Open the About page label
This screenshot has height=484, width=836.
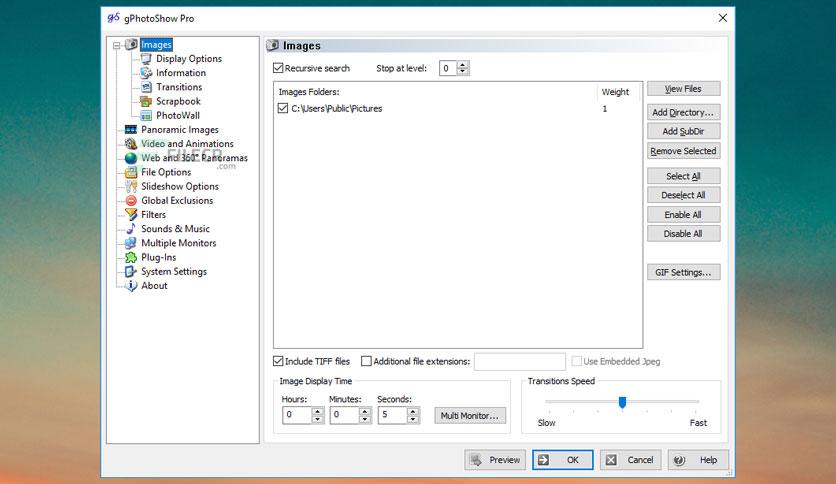pos(154,286)
